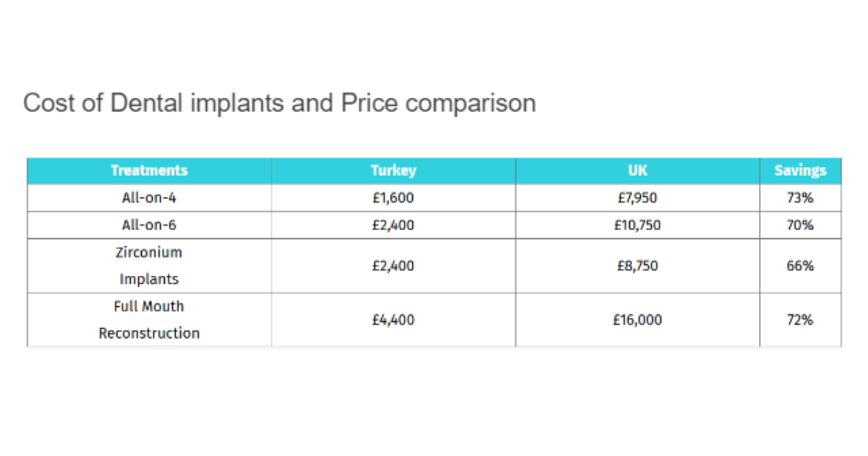Click the Treatments column header

pyautogui.click(x=149, y=171)
